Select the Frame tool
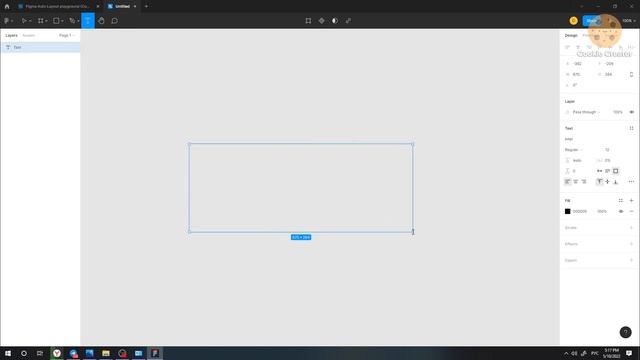 [x=41, y=21]
